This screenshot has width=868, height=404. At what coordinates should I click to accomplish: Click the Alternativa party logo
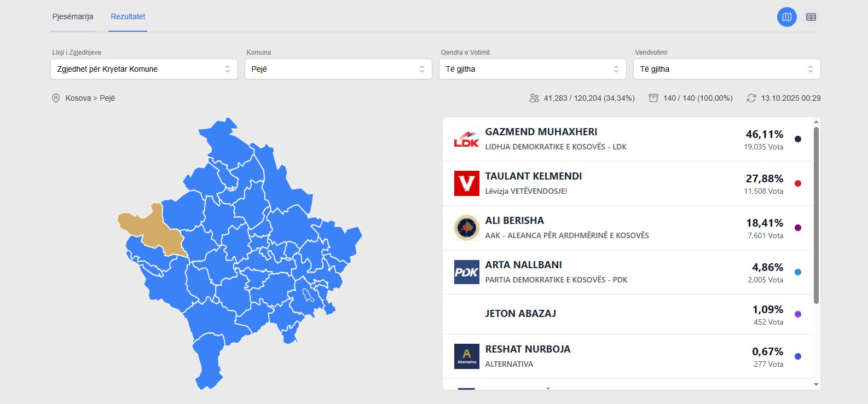click(x=466, y=356)
